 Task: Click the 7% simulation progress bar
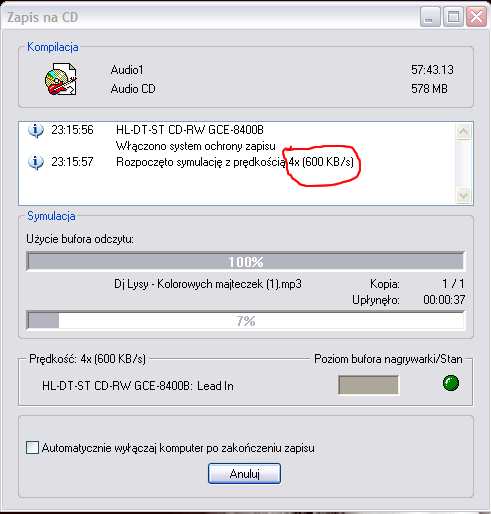tap(245, 321)
